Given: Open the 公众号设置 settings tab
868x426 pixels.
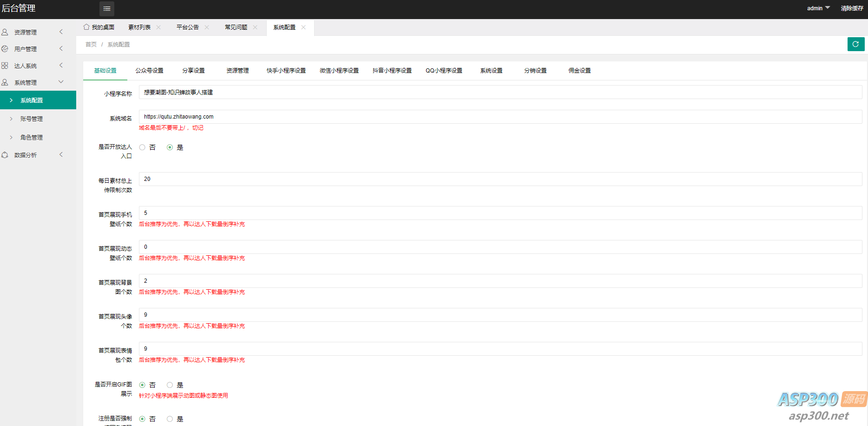Looking at the screenshot, I should tap(149, 71).
